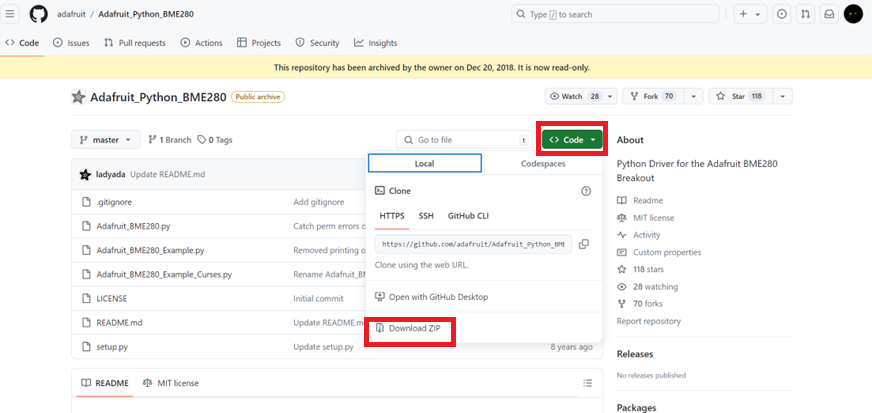Image resolution: width=872 pixels, height=413 pixels.
Task: Select the HTTPS clone option
Action: click(x=392, y=216)
